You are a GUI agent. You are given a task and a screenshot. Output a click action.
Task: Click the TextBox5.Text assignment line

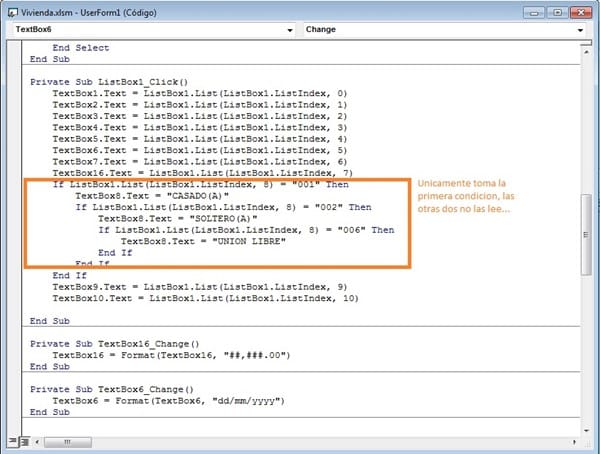coord(199,139)
